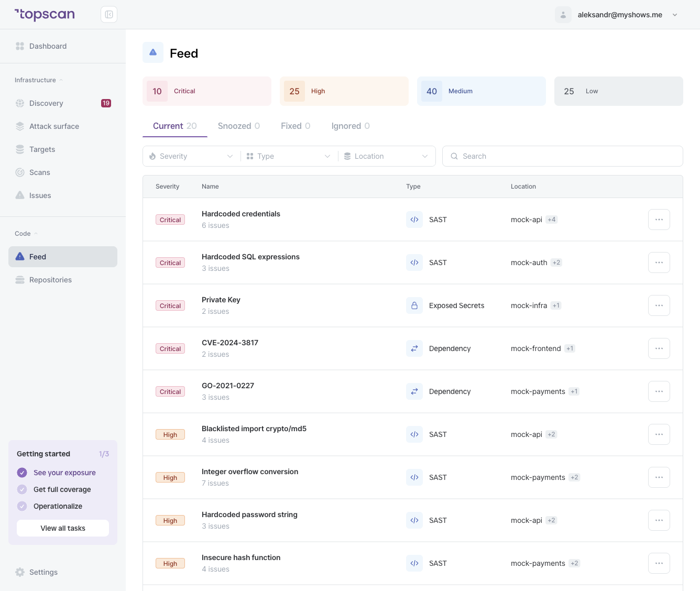Image resolution: width=700 pixels, height=591 pixels.
Task: Expand the +1 locations badge next to mock-infra
Action: 556,305
